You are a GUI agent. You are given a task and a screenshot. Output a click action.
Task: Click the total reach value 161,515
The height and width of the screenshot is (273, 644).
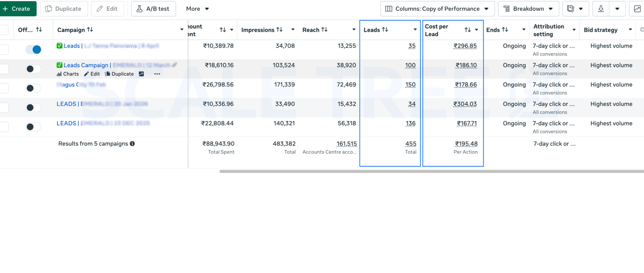pos(347,144)
